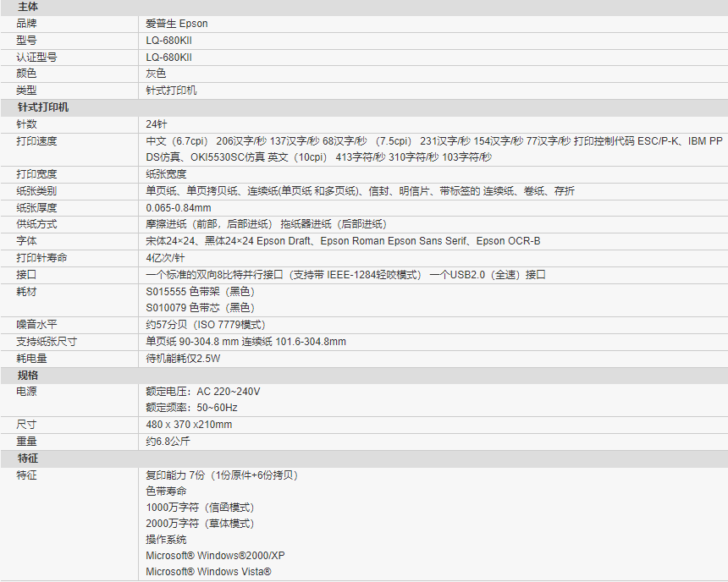Select the 品牌 row label
Image resolution: width=728 pixels, height=582 pixels.
coord(26,24)
